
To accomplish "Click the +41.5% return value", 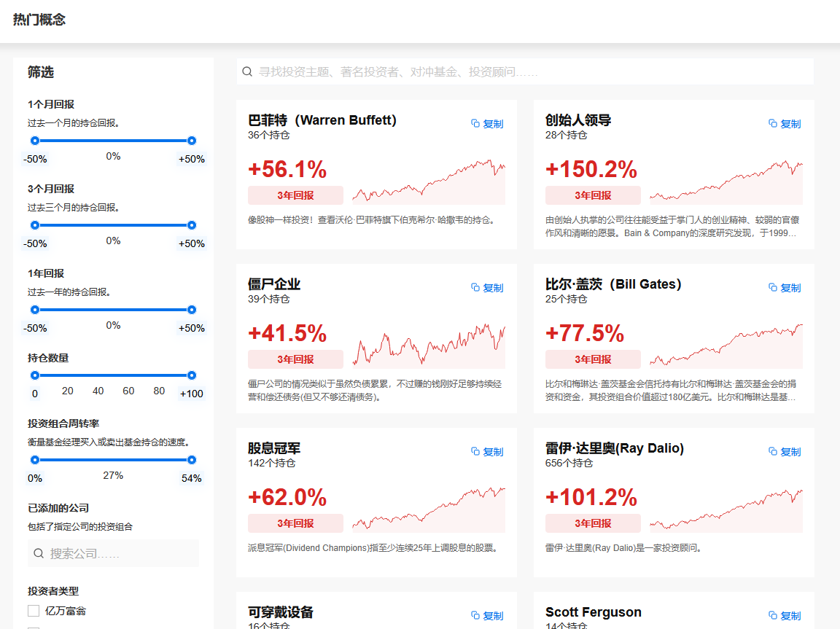I will coord(287,333).
